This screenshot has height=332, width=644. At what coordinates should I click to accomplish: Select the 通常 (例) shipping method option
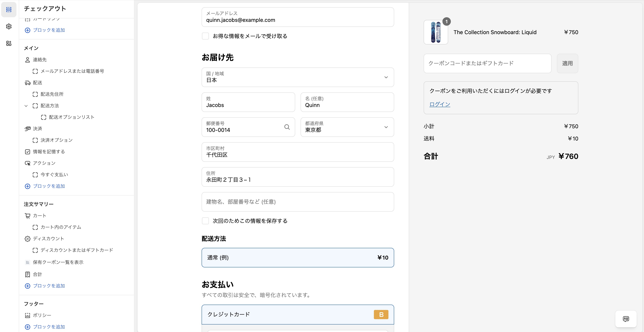pos(297,258)
